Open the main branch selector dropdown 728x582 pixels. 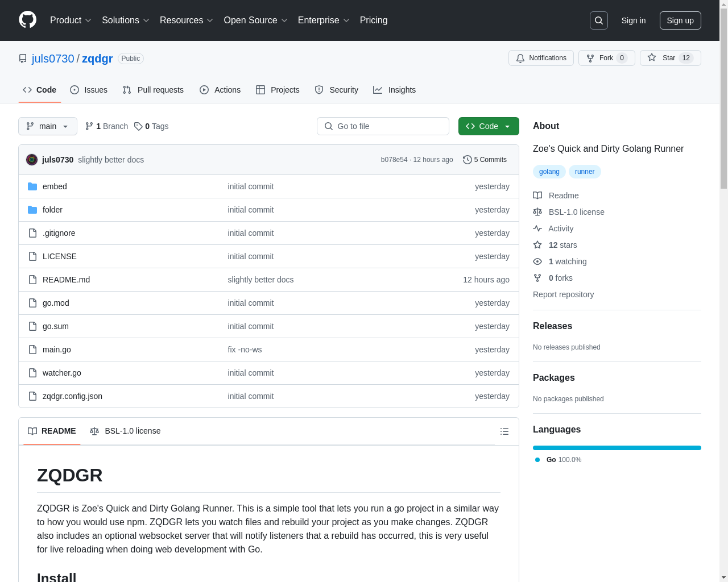[x=48, y=126]
